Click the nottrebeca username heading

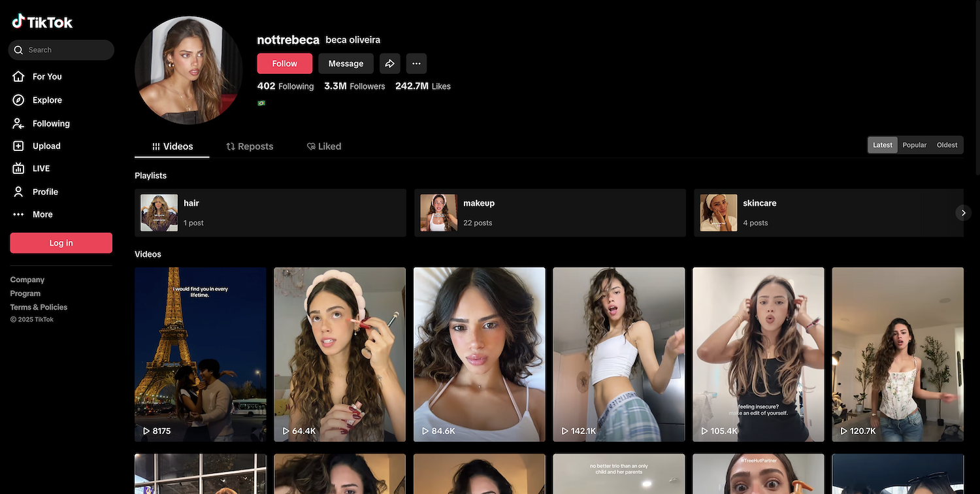pos(288,40)
